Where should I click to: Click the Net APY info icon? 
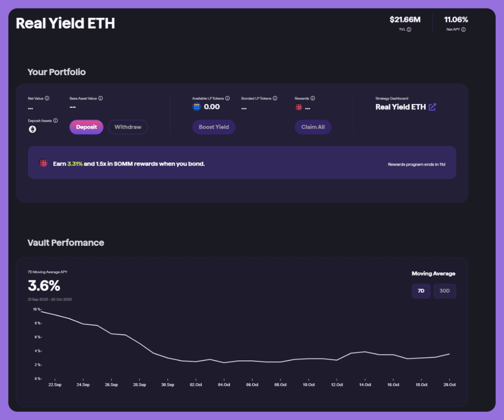pos(464,30)
